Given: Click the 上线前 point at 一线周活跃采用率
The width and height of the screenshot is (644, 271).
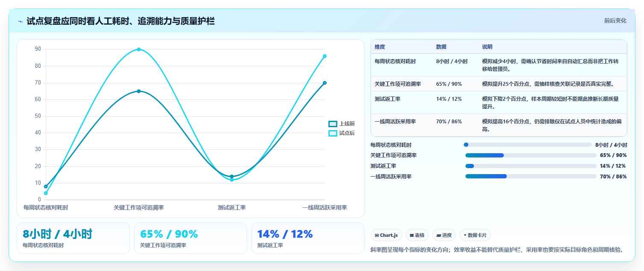Looking at the screenshot, I should (x=325, y=83).
